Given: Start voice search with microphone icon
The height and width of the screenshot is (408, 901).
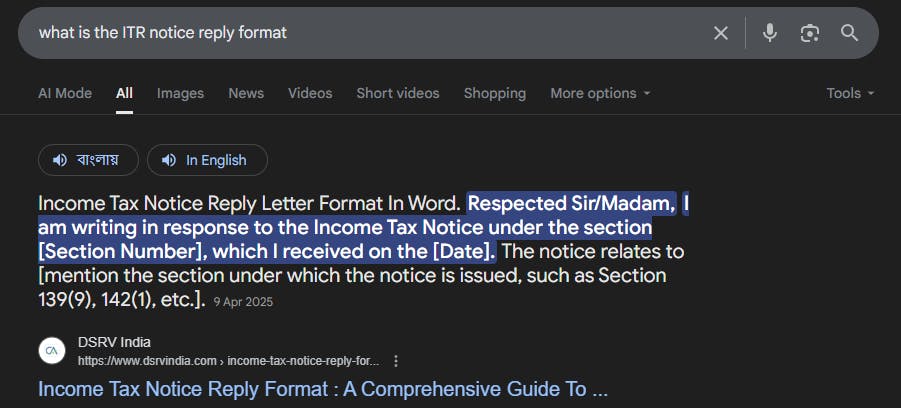Looking at the screenshot, I should coord(769,33).
